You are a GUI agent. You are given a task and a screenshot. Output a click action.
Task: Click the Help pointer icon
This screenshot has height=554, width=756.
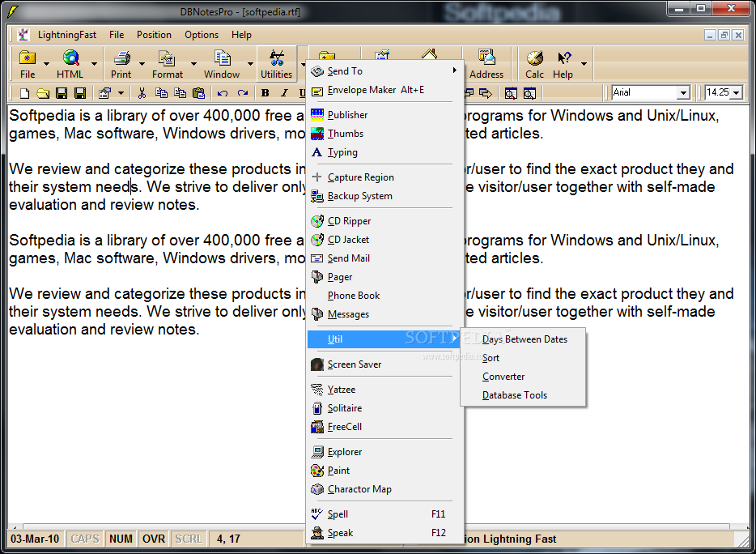coord(563,58)
